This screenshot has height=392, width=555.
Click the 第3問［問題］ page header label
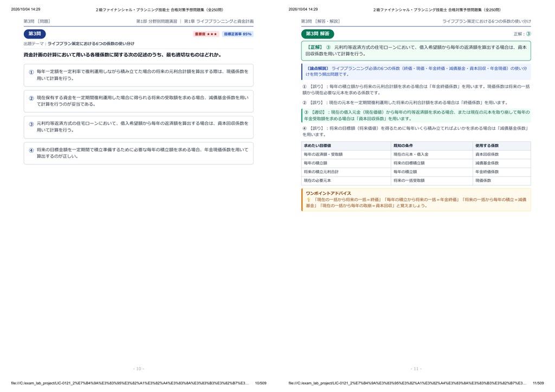(x=37, y=21)
